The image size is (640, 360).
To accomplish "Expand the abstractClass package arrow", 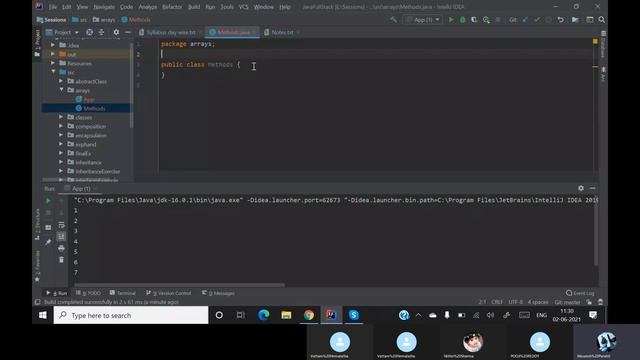I will click(61, 81).
